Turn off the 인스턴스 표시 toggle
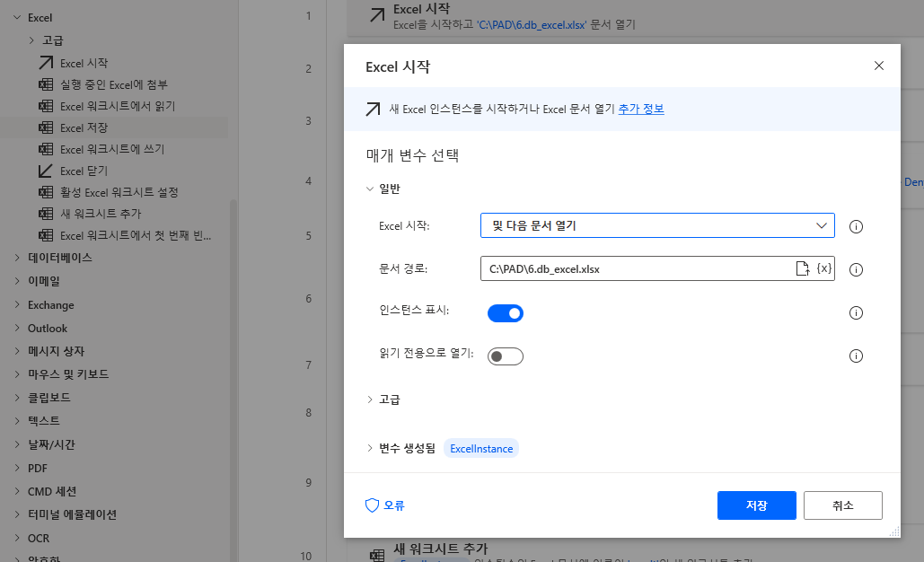Viewport: 924px width, 562px height. (505, 312)
